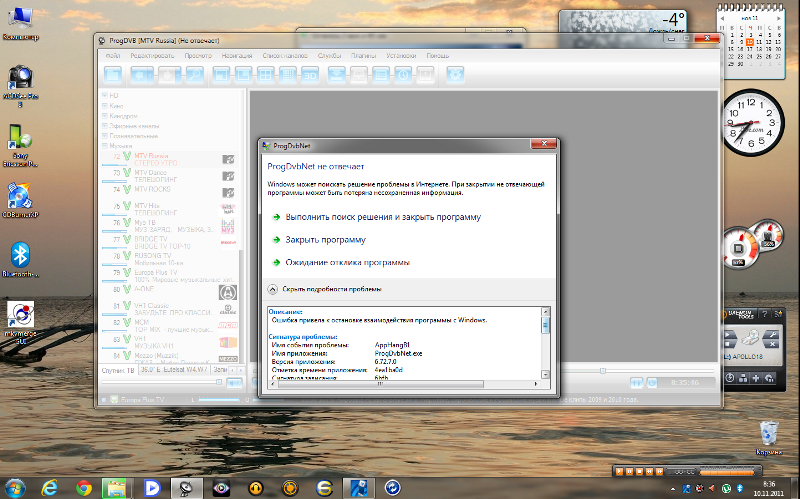
Task: Click the scheduler clock toolbar icon
Action: [405, 74]
